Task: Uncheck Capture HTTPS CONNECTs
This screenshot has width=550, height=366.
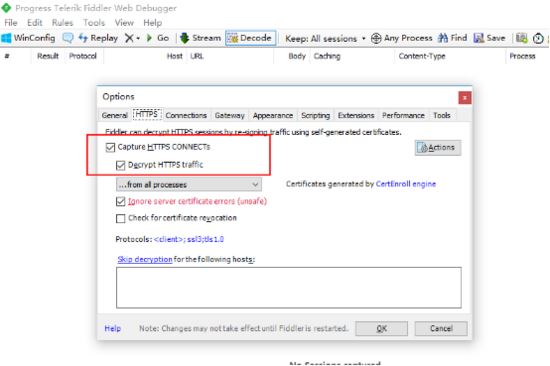Action: point(110,147)
